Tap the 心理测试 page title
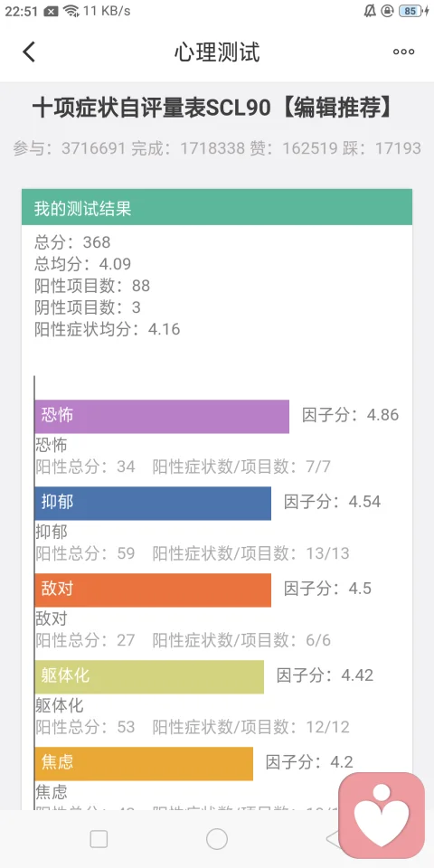 [x=217, y=52]
